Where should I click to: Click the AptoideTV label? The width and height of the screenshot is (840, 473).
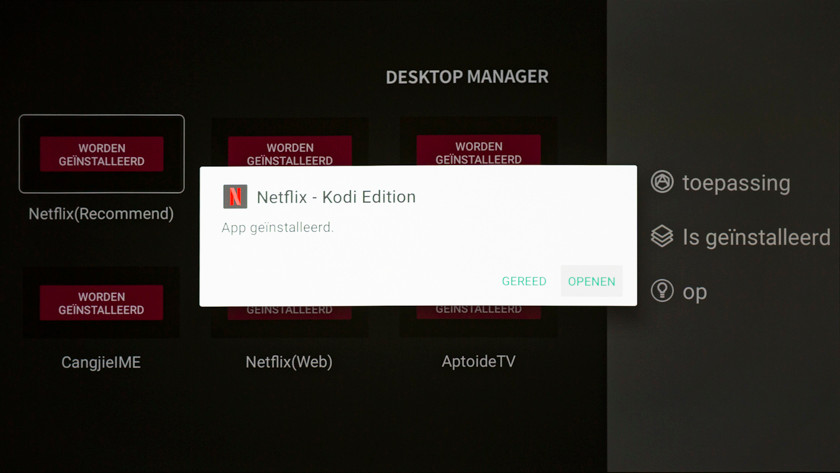click(x=478, y=361)
